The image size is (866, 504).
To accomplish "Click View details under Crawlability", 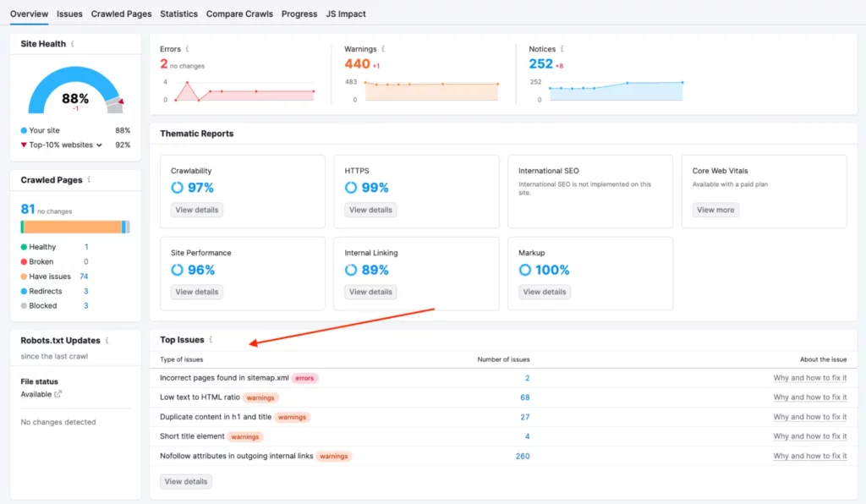I will point(196,210).
